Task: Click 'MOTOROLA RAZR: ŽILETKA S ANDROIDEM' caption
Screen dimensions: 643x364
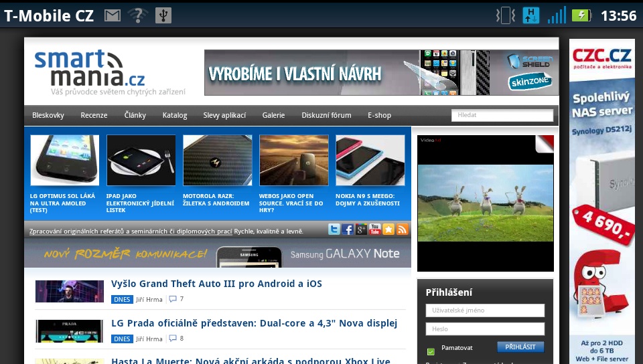Action: pos(216,199)
